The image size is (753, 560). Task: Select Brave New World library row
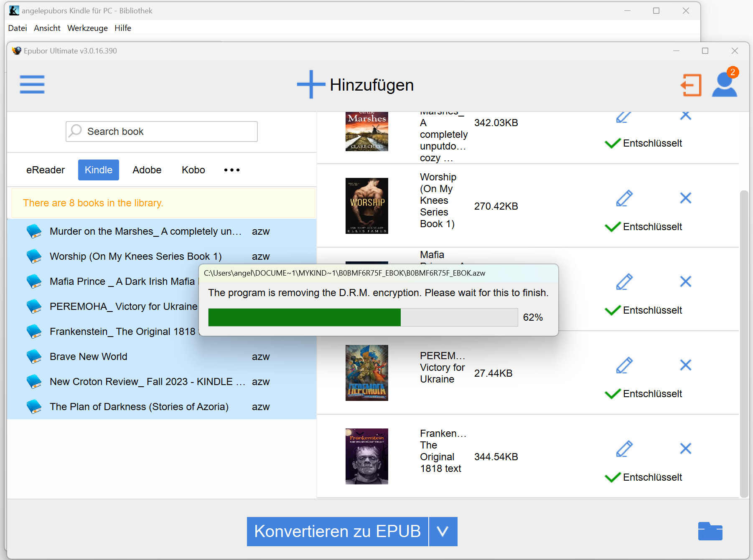point(162,357)
